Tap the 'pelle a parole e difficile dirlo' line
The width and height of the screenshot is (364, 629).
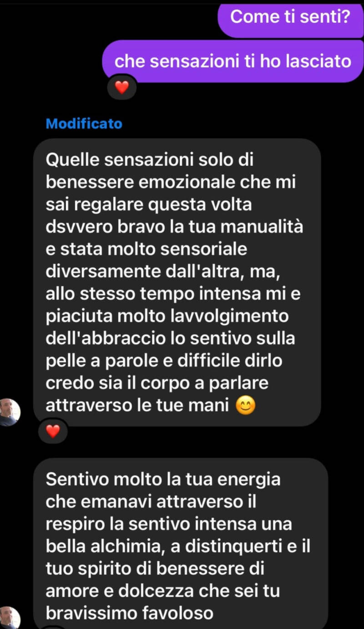164,361
